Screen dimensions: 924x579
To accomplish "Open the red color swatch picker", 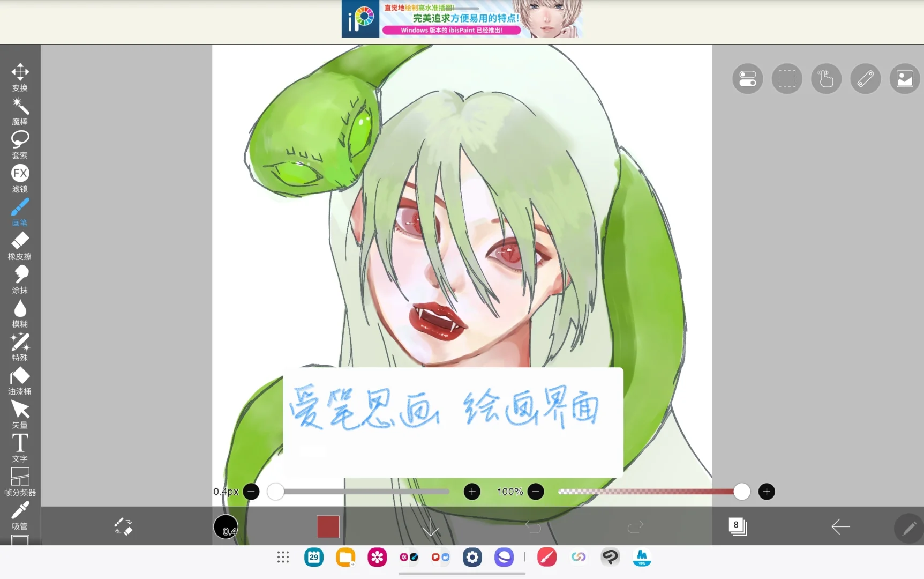I will pyautogui.click(x=327, y=527).
